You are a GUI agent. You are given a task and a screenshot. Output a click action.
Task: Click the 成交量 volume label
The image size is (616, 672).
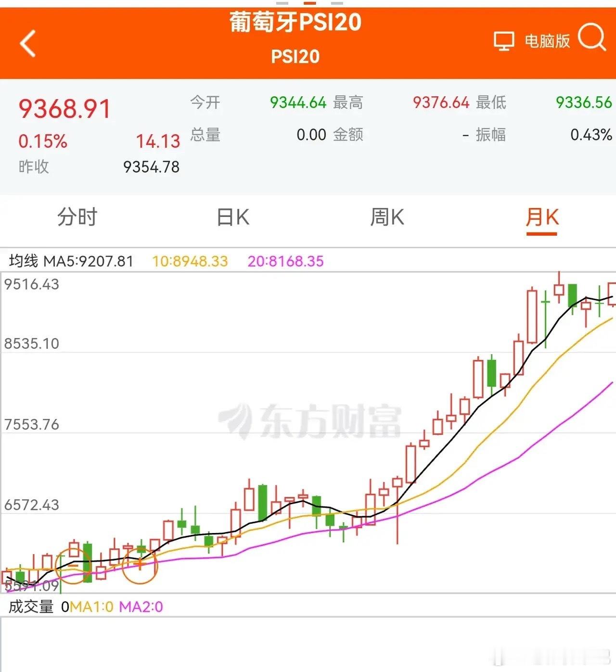pyautogui.click(x=31, y=607)
